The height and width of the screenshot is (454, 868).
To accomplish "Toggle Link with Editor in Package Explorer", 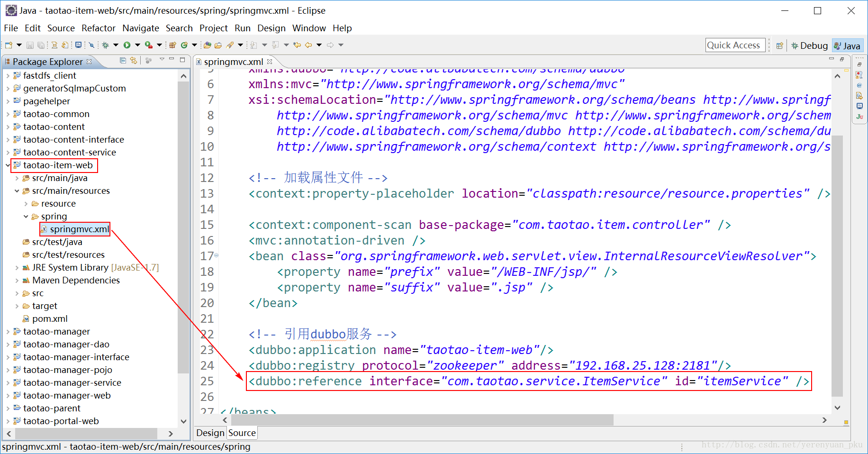I will click(134, 61).
